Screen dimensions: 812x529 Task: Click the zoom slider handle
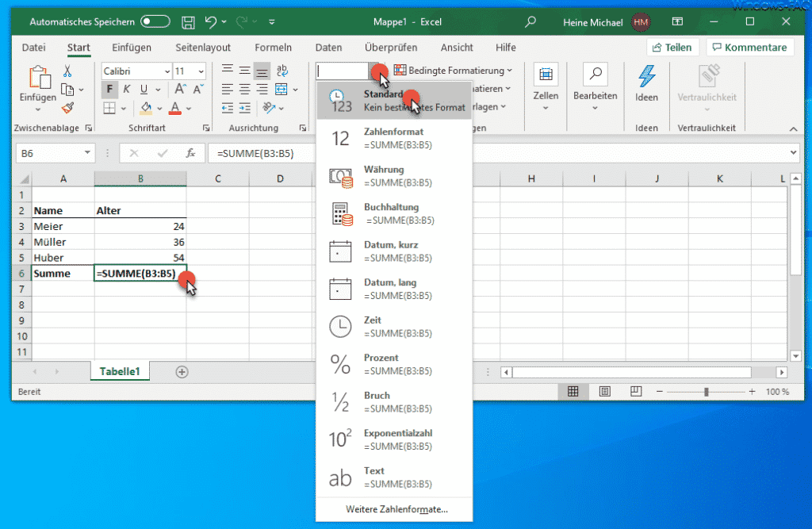[707, 393]
